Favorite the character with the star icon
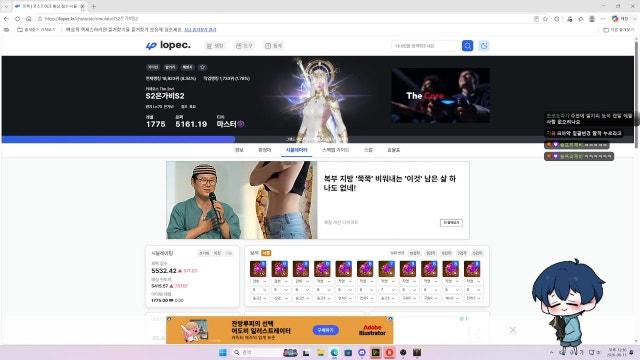Image resolution: width=640 pixels, height=360 pixels. [x=202, y=67]
